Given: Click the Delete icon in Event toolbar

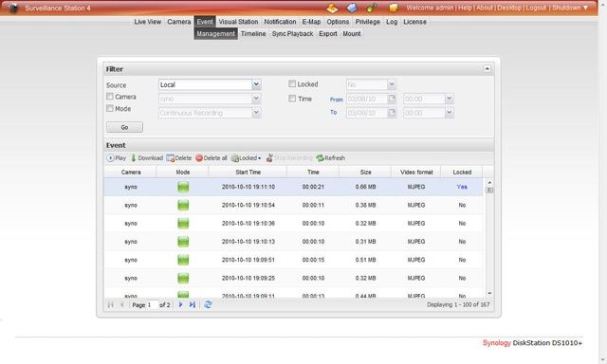Looking at the screenshot, I should click(x=171, y=157).
